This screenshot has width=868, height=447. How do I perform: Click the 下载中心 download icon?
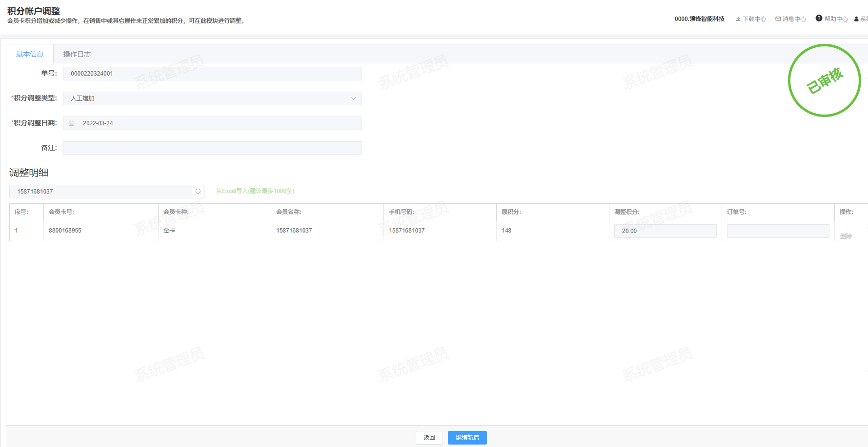tap(738, 19)
